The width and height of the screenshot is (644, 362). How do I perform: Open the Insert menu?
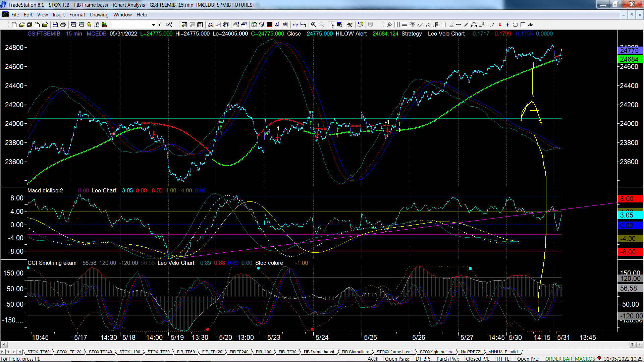pyautogui.click(x=58, y=15)
